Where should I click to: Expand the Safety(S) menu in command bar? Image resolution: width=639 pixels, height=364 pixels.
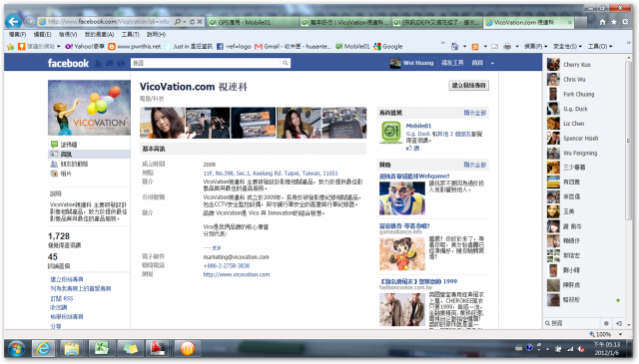567,47
